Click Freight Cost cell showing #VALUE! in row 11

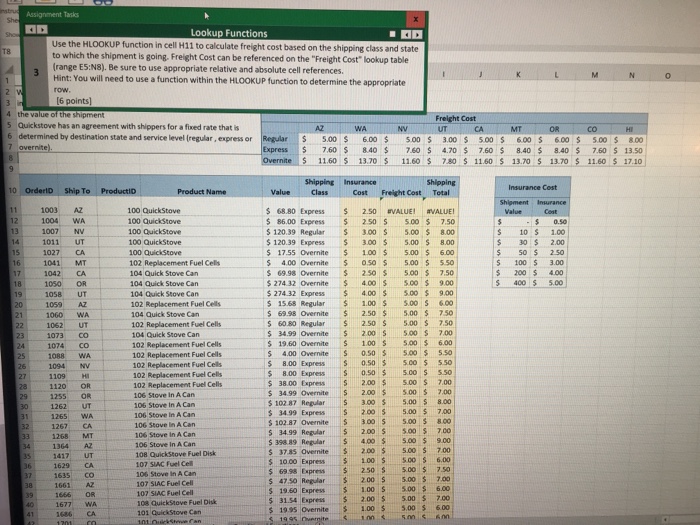point(401,211)
